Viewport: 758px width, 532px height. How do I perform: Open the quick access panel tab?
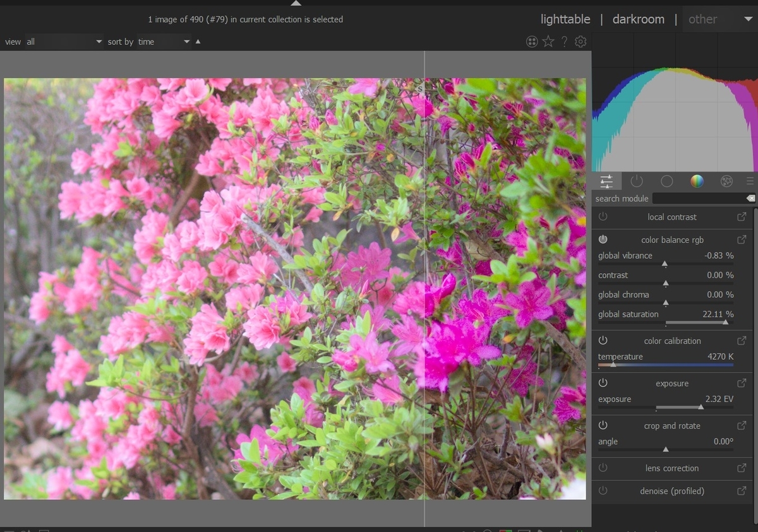[x=606, y=182]
